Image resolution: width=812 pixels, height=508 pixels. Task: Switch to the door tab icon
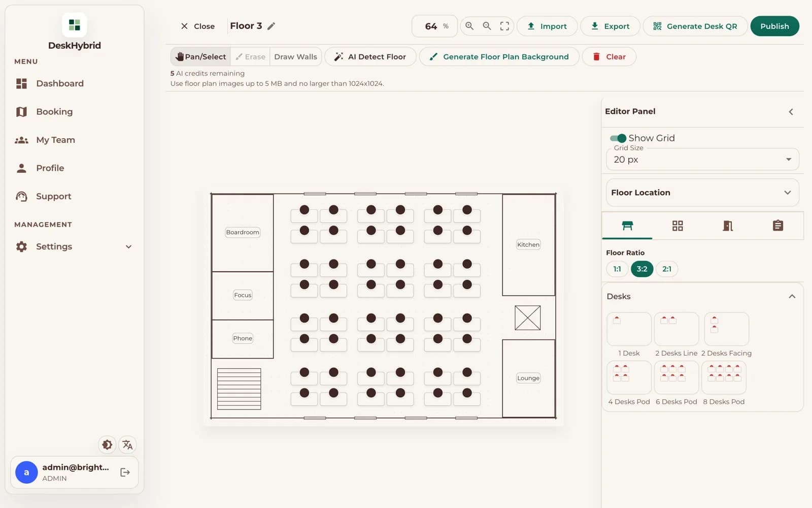[728, 226]
